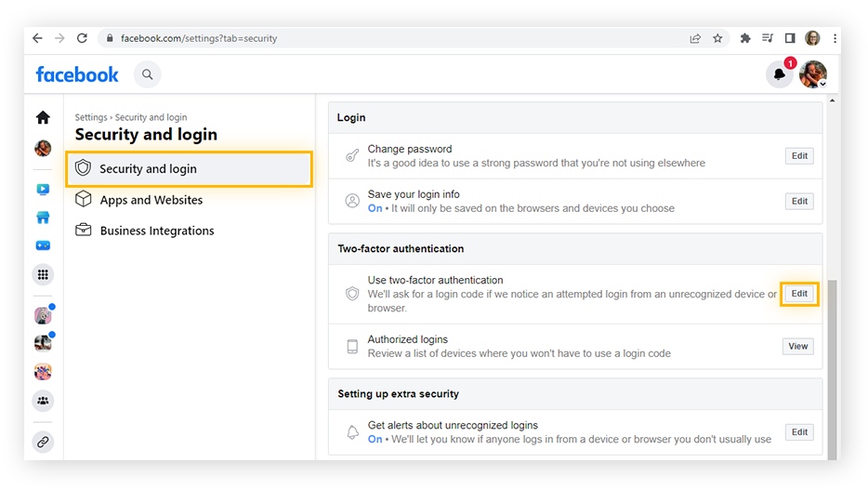This screenshot has width=868, height=489.
Task: Open the Groups icon in sidebar
Action: pos(43,401)
